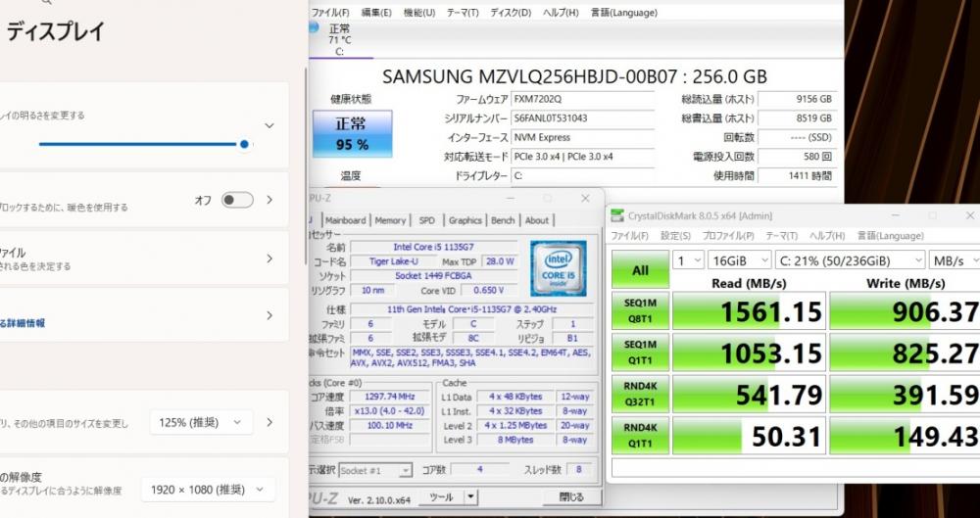Click the Intel Core i5 1135G7 name field
Screen dimensions: 980x518
[x=433, y=246]
